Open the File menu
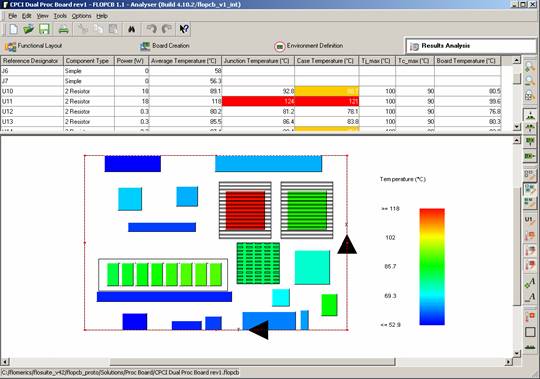Viewport: 540px width, 379px height. click(12, 16)
